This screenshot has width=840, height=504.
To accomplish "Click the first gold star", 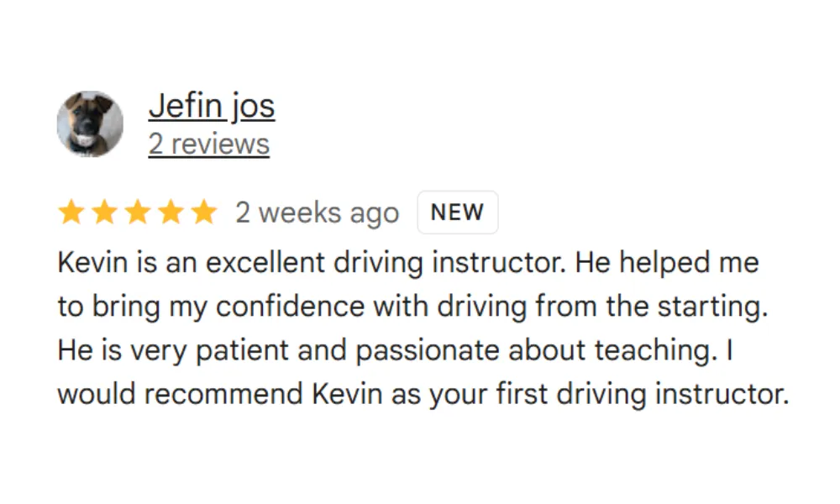I will (71, 212).
